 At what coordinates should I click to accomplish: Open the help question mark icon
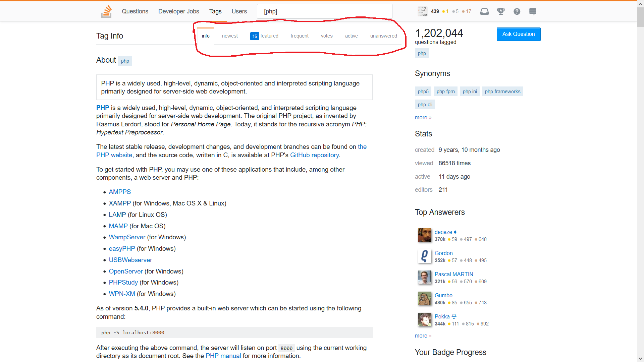pos(517,11)
